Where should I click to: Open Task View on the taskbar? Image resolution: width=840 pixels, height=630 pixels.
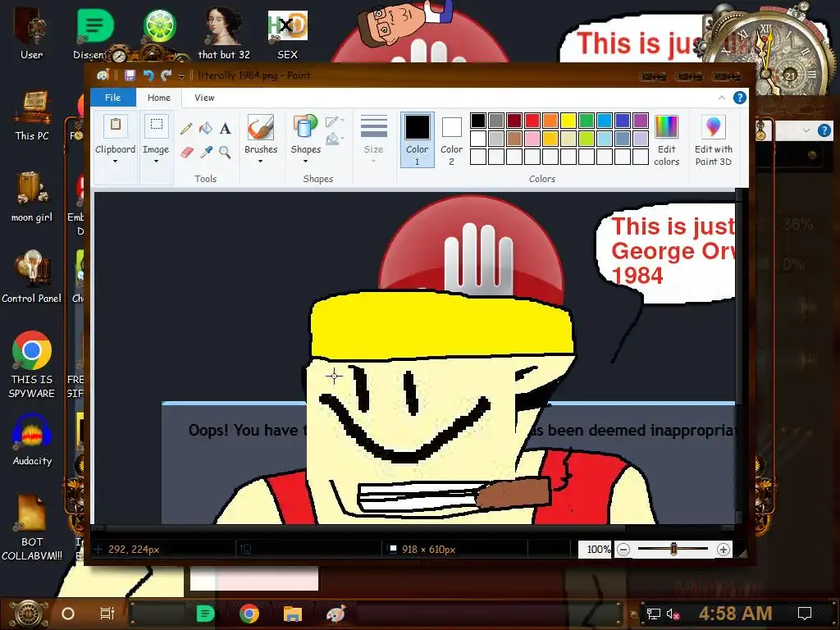[x=107, y=614]
